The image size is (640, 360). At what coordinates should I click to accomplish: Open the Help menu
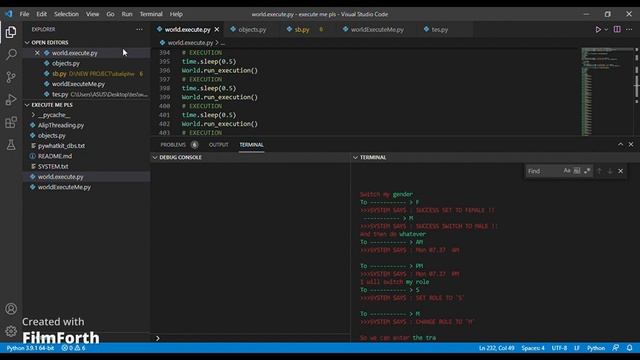pos(176,14)
